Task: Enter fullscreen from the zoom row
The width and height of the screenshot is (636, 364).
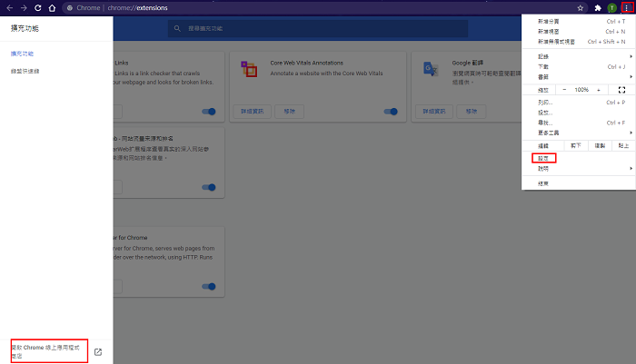Action: [x=621, y=90]
